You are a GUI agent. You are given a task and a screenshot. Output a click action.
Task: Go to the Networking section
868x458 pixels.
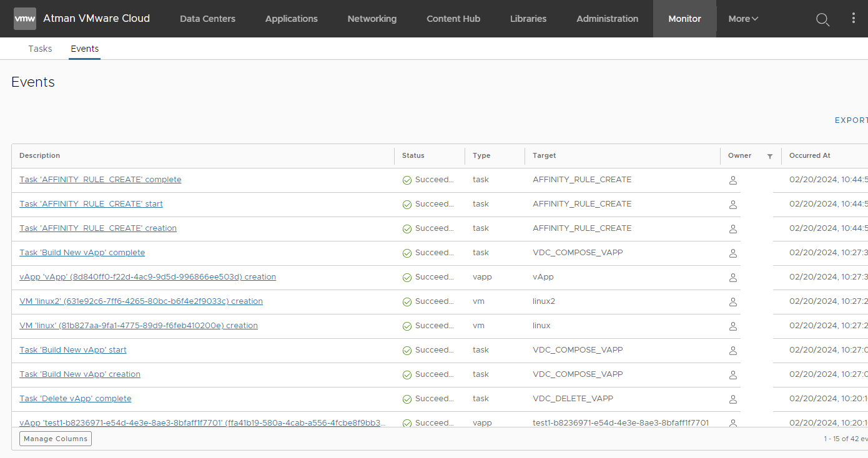[372, 19]
